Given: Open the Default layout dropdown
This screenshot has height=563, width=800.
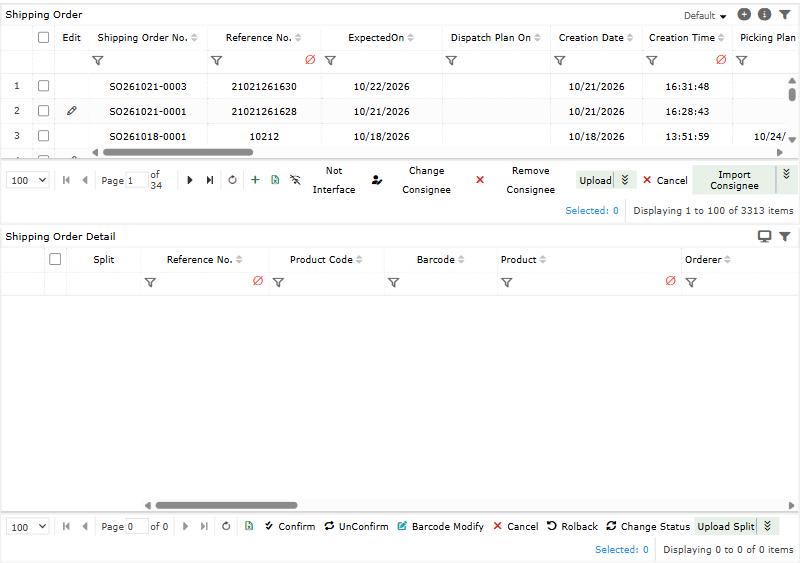Looking at the screenshot, I should (705, 15).
